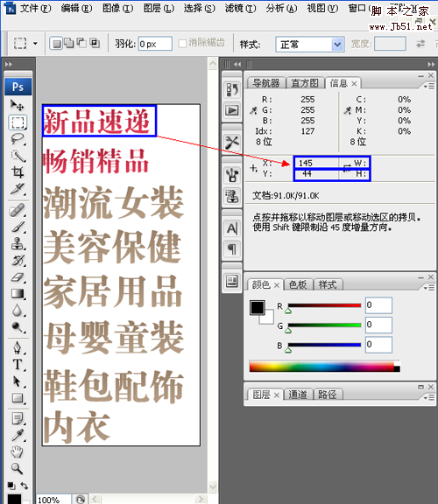
Task: Select the Clone Stamp tool
Action: [x=18, y=243]
